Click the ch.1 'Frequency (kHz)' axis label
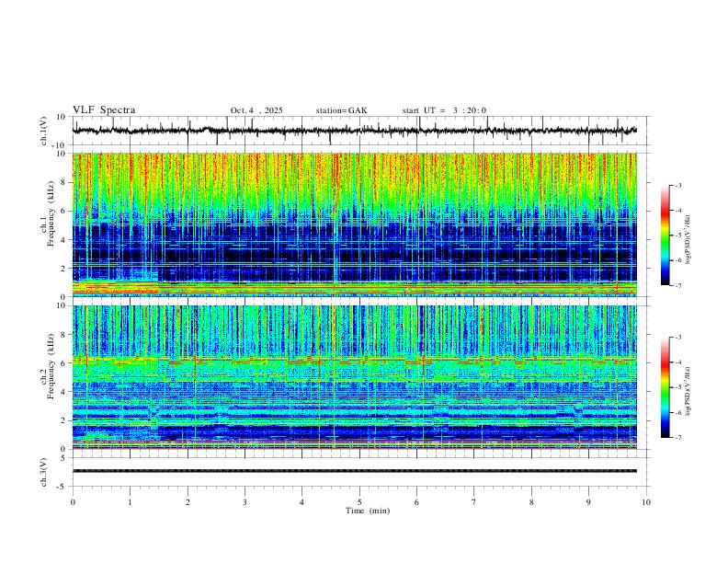Screen dimensions: 728x563 (51, 213)
